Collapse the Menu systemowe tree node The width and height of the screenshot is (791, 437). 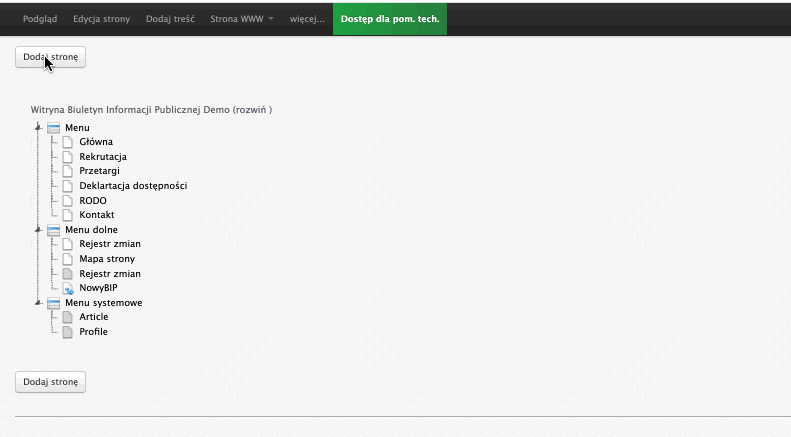pos(38,303)
